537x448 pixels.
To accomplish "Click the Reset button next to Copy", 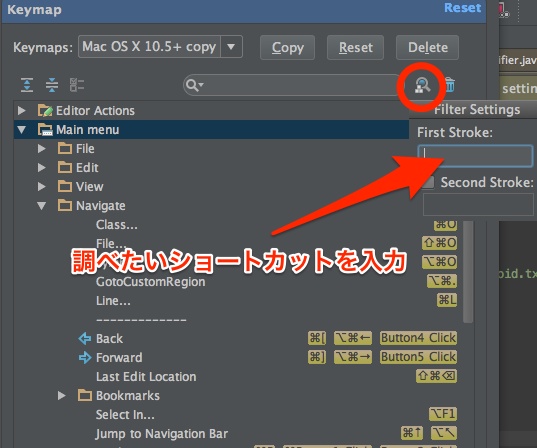I will pos(355,47).
